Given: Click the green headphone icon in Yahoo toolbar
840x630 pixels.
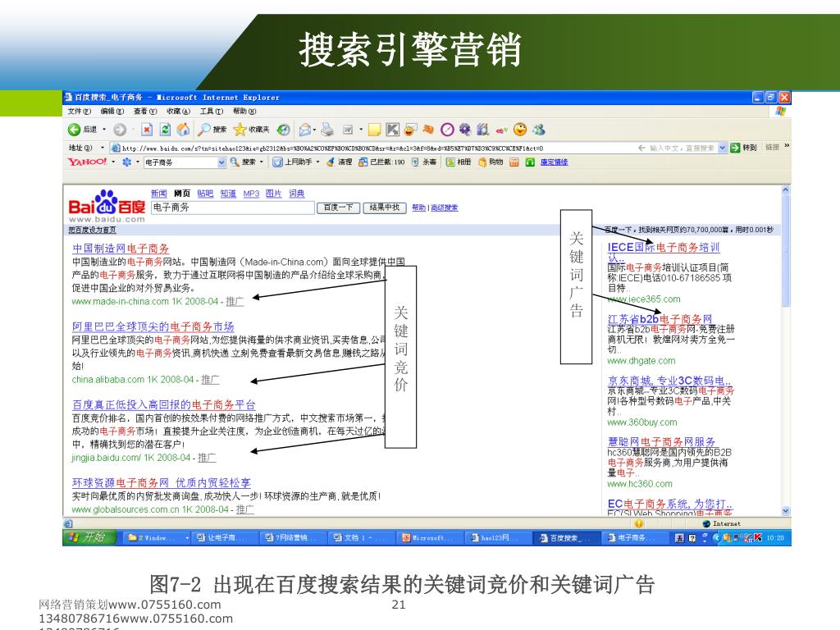Looking at the screenshot, I should [x=530, y=162].
